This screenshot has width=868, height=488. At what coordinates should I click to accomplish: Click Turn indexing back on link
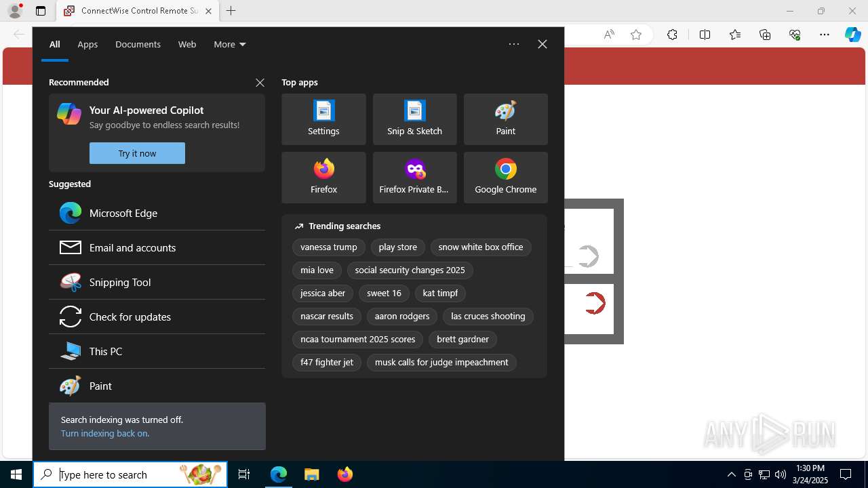[105, 433]
